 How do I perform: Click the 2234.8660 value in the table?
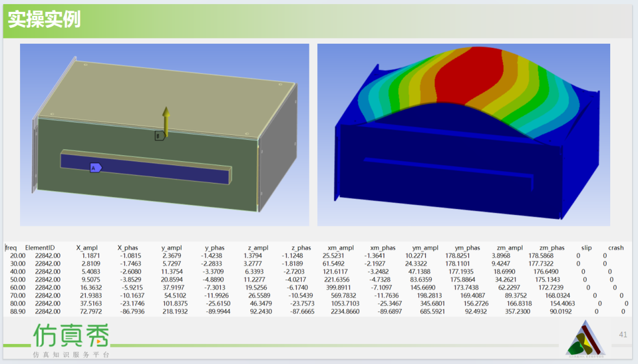[345, 311]
